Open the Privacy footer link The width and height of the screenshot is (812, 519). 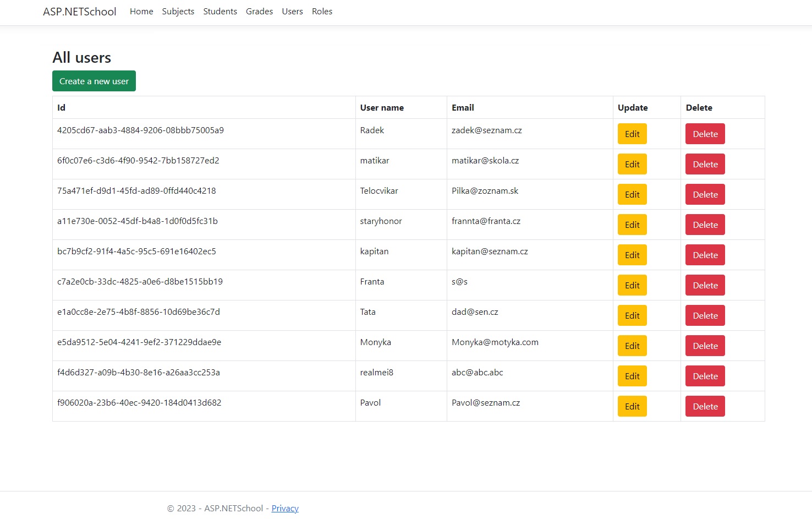coord(285,508)
